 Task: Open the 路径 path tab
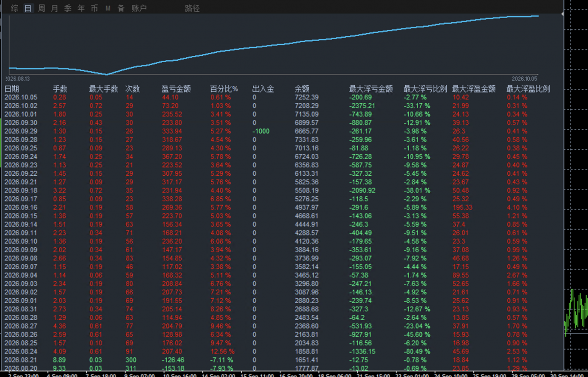(x=193, y=8)
